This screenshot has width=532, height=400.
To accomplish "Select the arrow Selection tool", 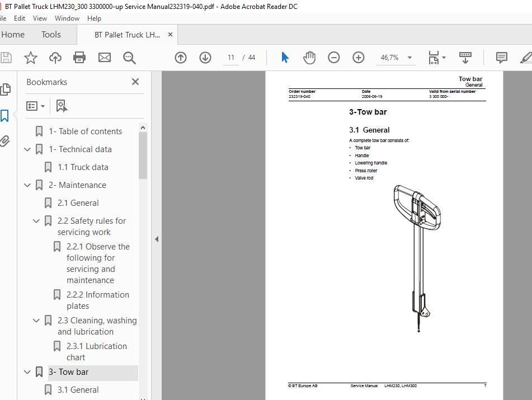I will pos(285,57).
